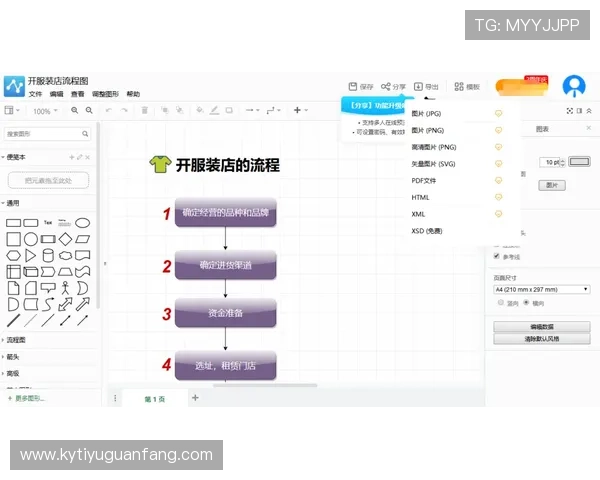Open the waypoint connector style dropdown
This screenshot has width=600, height=480.
(274, 110)
